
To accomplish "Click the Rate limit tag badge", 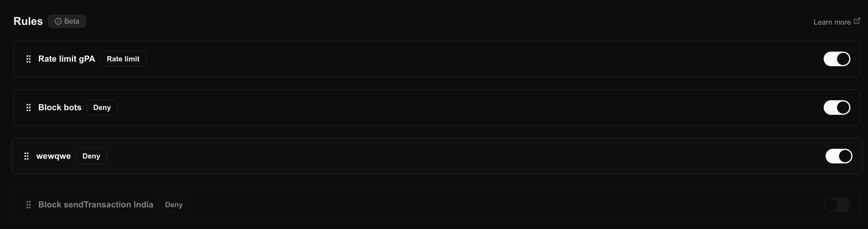I will pyautogui.click(x=123, y=59).
